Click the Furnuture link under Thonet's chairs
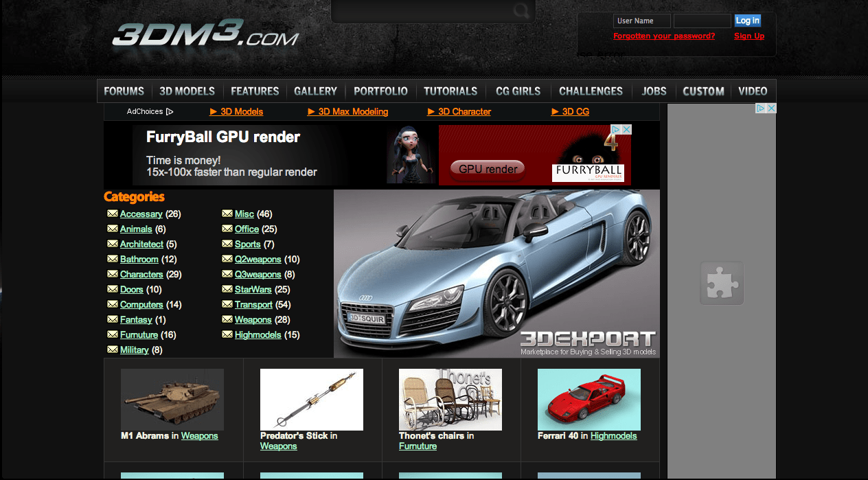This screenshot has height=480, width=868. coord(418,446)
